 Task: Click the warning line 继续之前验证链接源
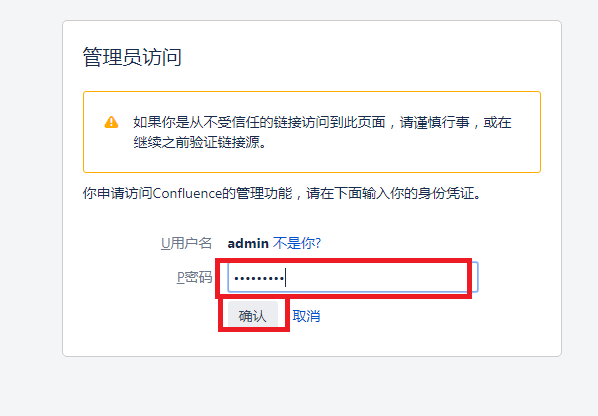pyautogui.click(x=200, y=142)
